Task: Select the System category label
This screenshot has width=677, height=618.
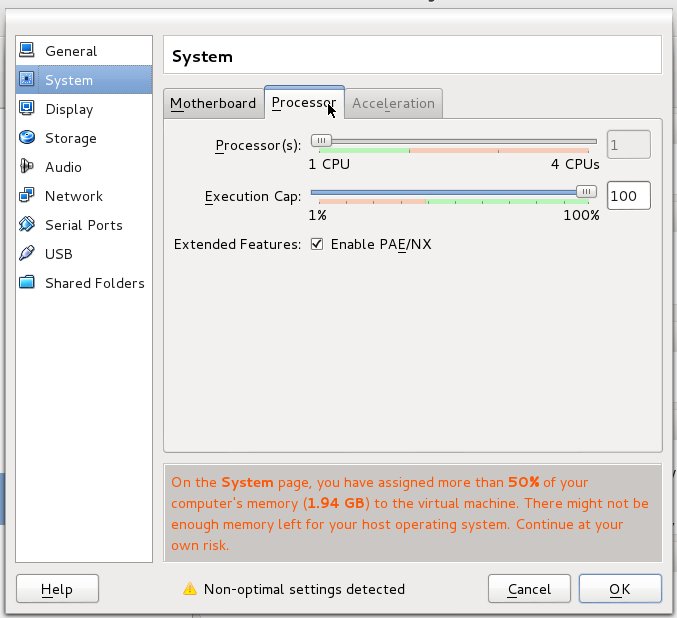Action: click(69, 80)
